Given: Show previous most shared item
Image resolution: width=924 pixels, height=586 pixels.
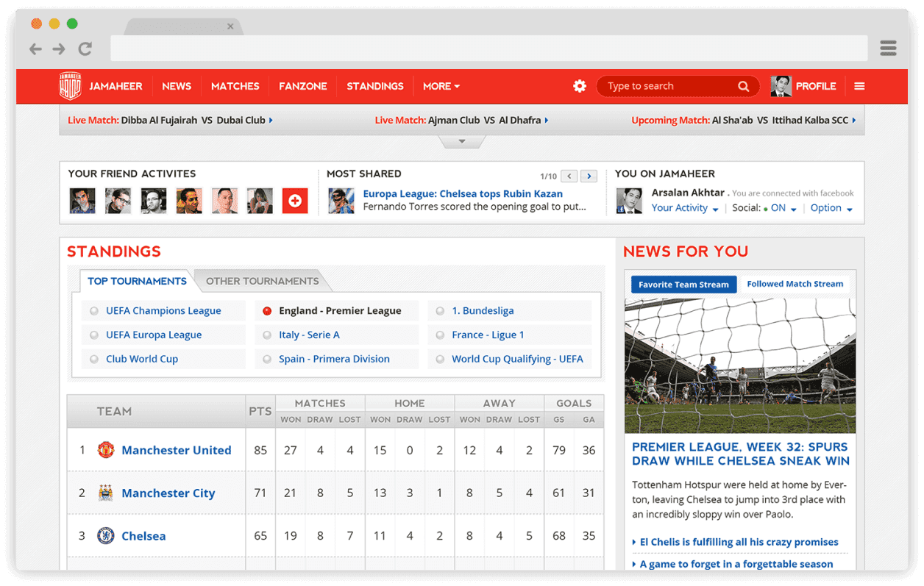Looking at the screenshot, I should (x=569, y=176).
